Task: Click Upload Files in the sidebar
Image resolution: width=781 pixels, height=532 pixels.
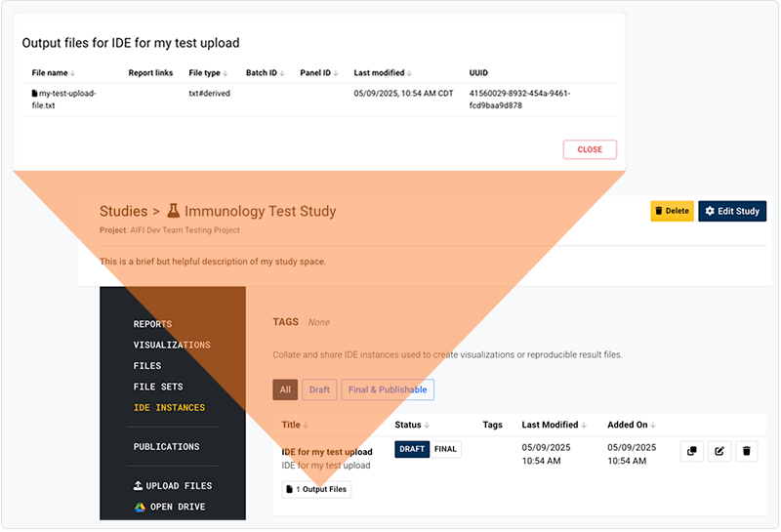Action: [172, 486]
